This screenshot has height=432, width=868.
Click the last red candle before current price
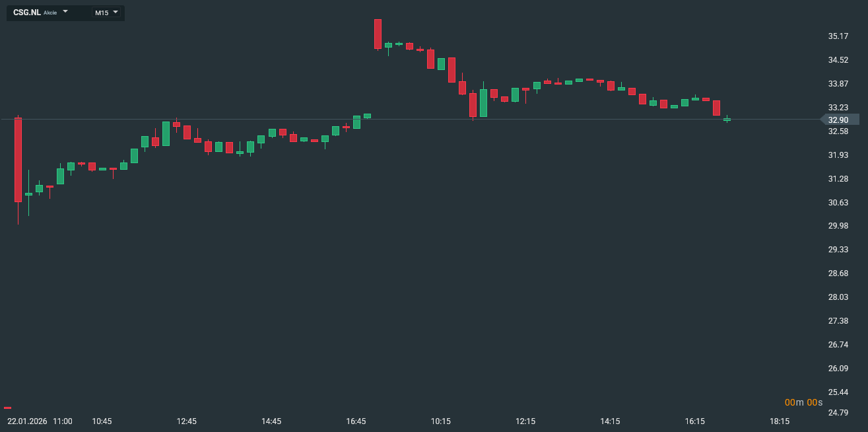point(716,108)
